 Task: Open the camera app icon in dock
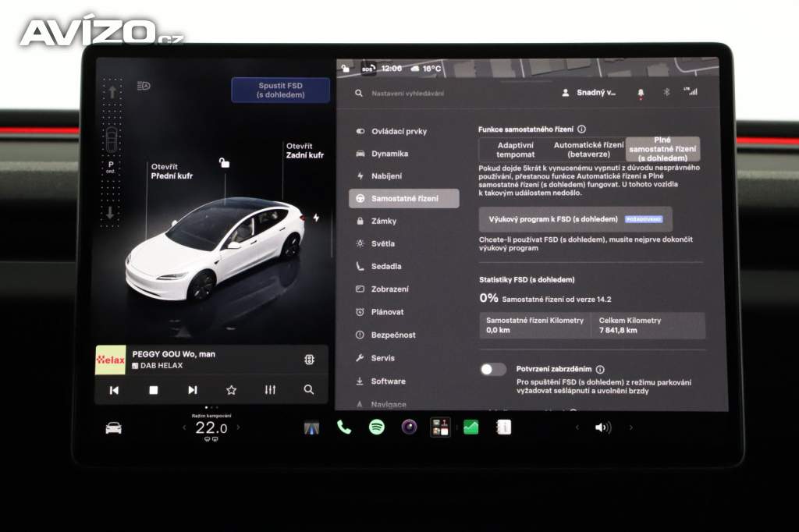tap(409, 427)
